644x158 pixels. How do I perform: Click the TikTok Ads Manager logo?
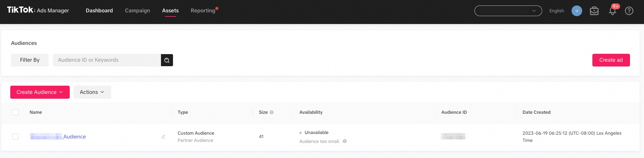(38, 10)
